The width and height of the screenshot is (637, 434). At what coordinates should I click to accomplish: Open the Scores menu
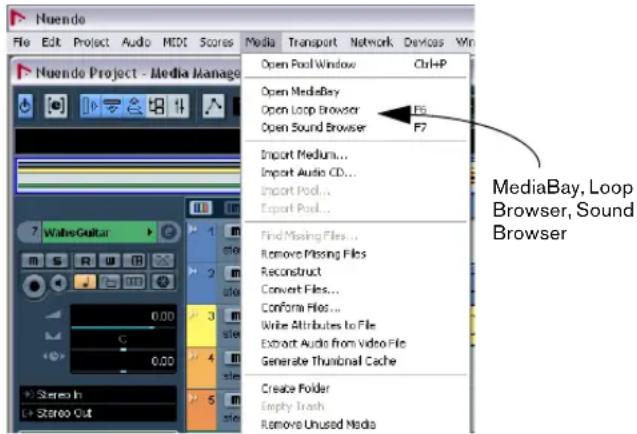(217, 42)
